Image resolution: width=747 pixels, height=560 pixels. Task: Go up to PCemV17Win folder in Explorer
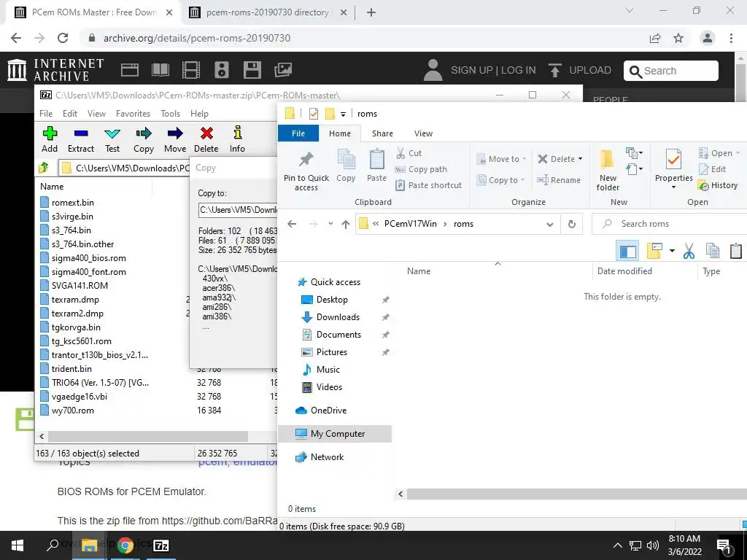pos(345,224)
